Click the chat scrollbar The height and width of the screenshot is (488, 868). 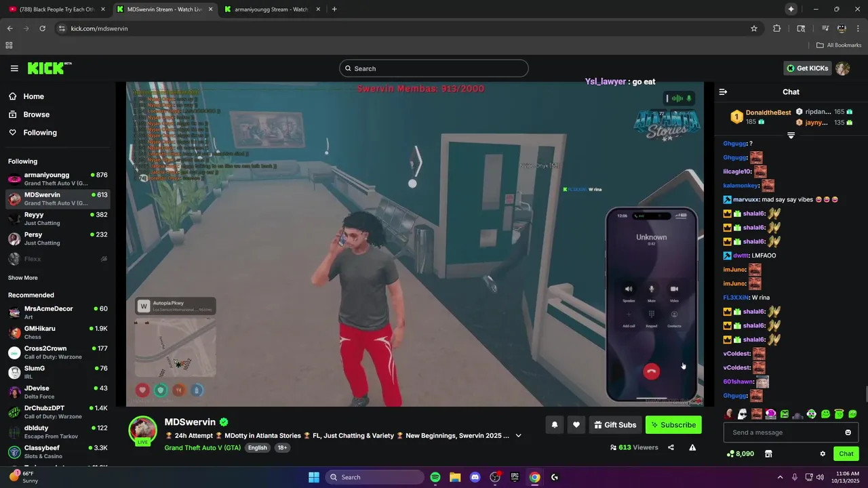[865, 393]
